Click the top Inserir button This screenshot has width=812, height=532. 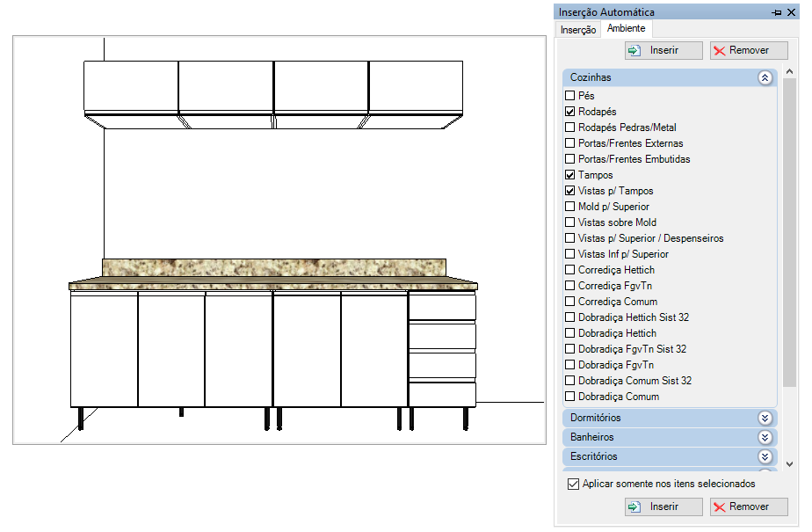pos(663,50)
